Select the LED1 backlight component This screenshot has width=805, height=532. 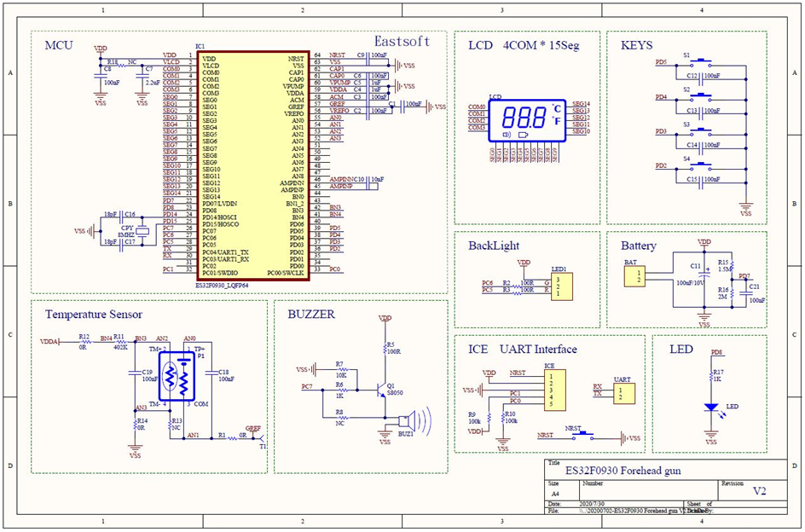point(563,286)
